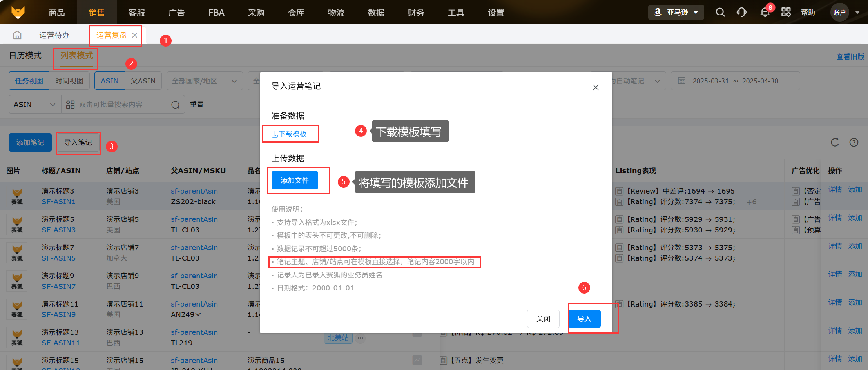The width and height of the screenshot is (868, 370).
Task: Select the ASIN toggle button
Action: 110,81
